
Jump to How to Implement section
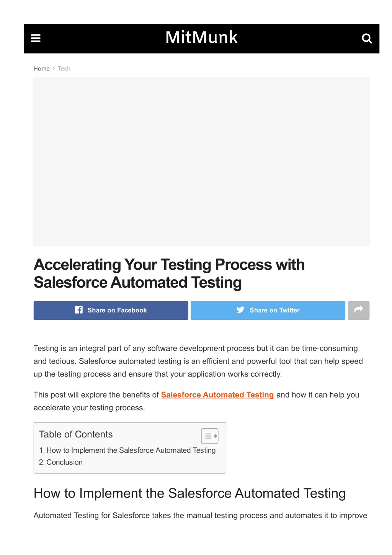[127, 450]
